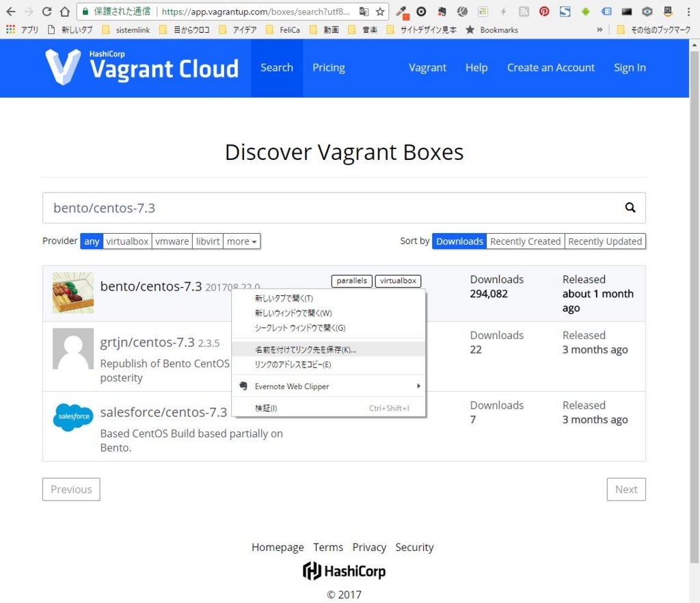Viewport: 700px width, 603px height.
Task: Open the sistemlink bookmark folder
Action: [126, 30]
